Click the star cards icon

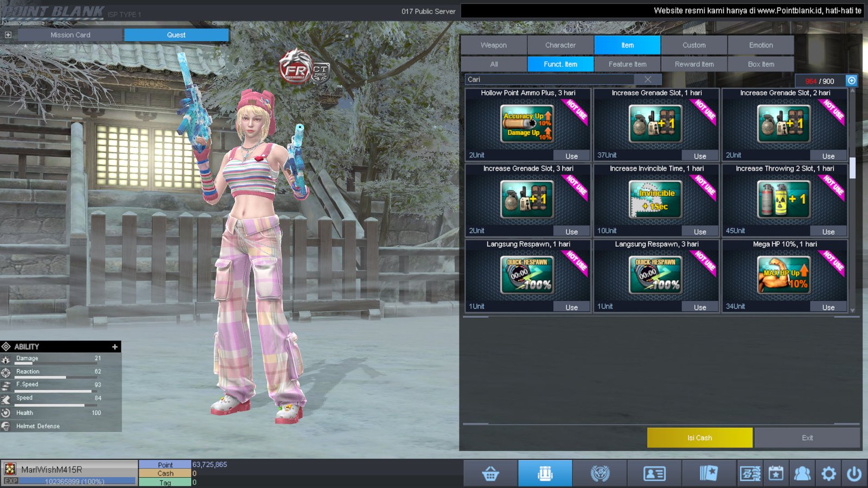(709, 474)
